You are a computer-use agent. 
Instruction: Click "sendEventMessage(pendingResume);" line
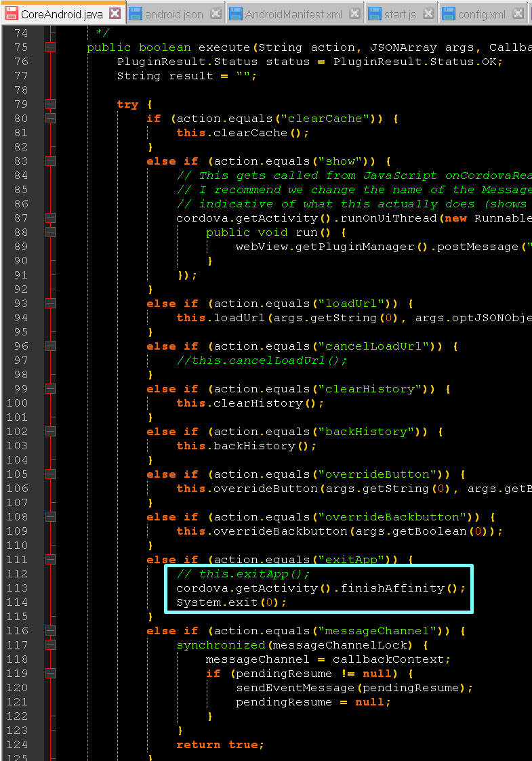(x=354, y=688)
